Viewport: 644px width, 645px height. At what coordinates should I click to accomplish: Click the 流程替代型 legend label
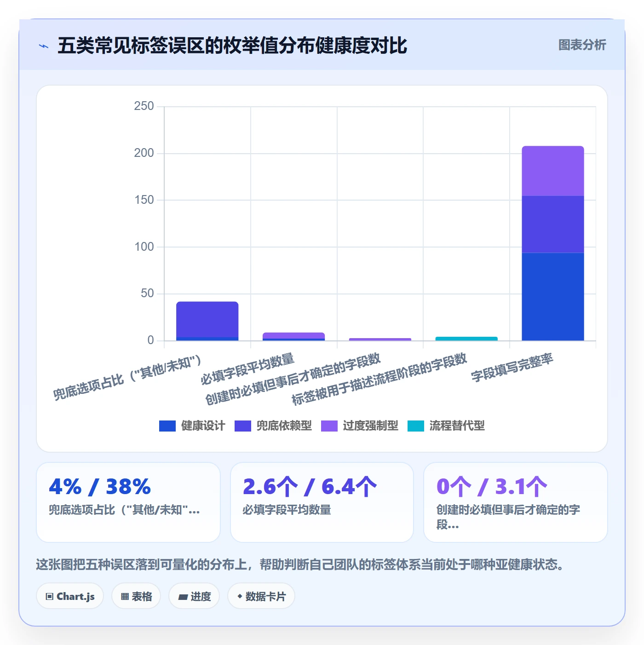457,426
